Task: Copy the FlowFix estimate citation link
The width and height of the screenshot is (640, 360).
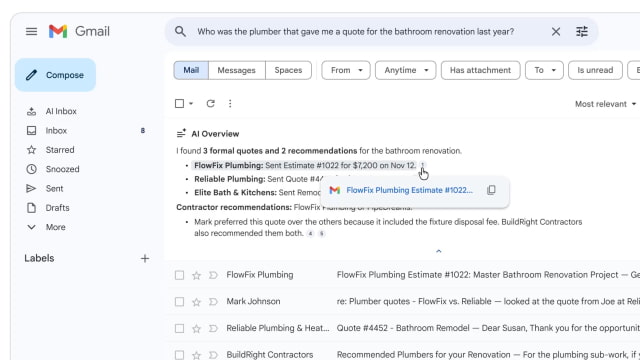Action: tap(491, 190)
